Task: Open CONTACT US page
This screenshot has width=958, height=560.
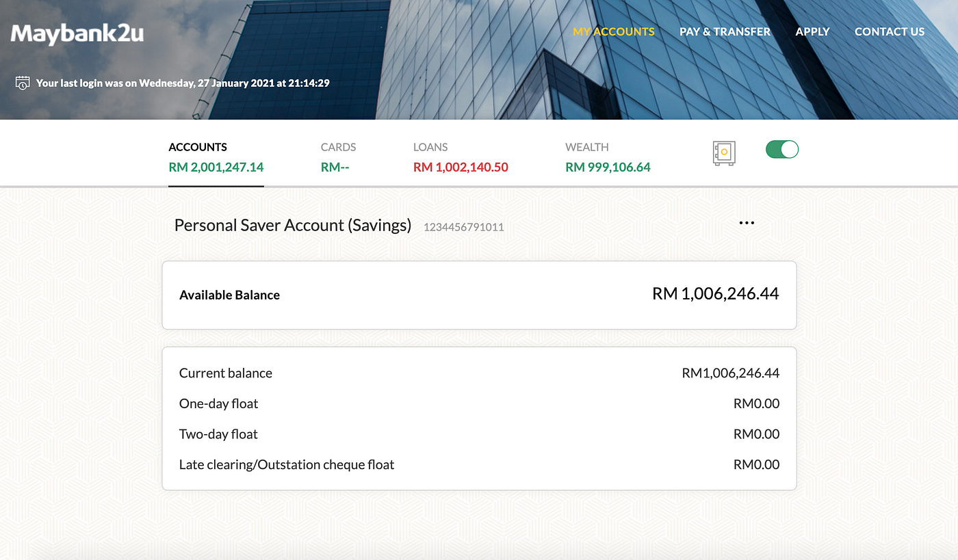Action: tap(890, 31)
